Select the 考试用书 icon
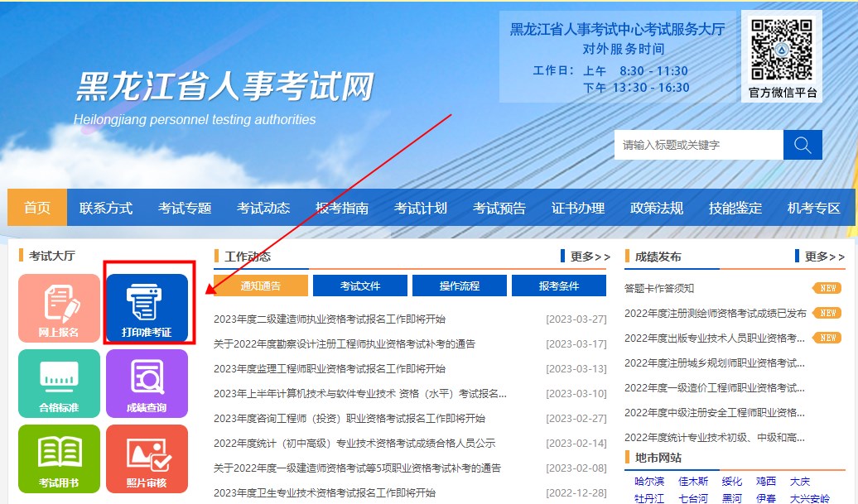The width and height of the screenshot is (858, 504). (59, 458)
